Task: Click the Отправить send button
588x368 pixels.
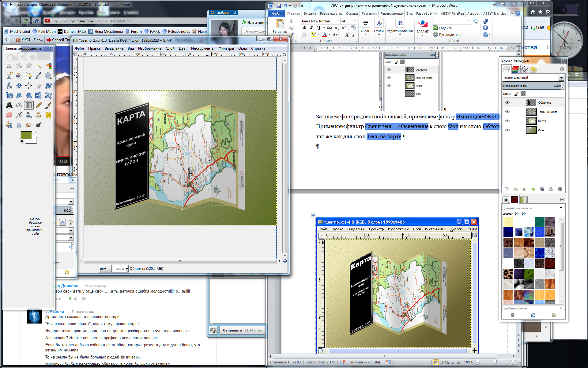Action: pyautogui.click(x=243, y=330)
